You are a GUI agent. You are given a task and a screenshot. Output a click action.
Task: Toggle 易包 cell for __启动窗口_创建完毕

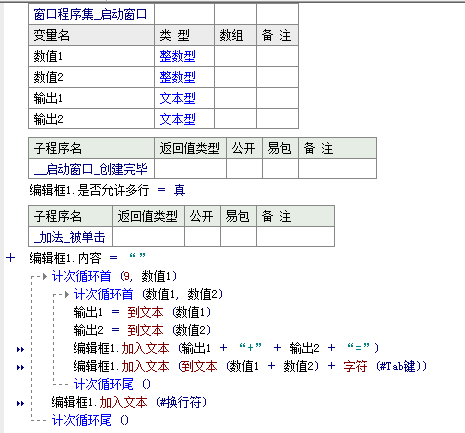click(280, 169)
